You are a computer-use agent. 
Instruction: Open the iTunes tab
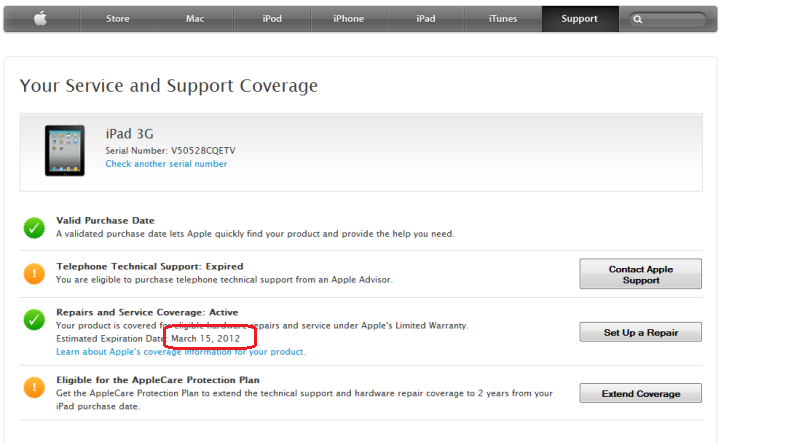pos(503,19)
